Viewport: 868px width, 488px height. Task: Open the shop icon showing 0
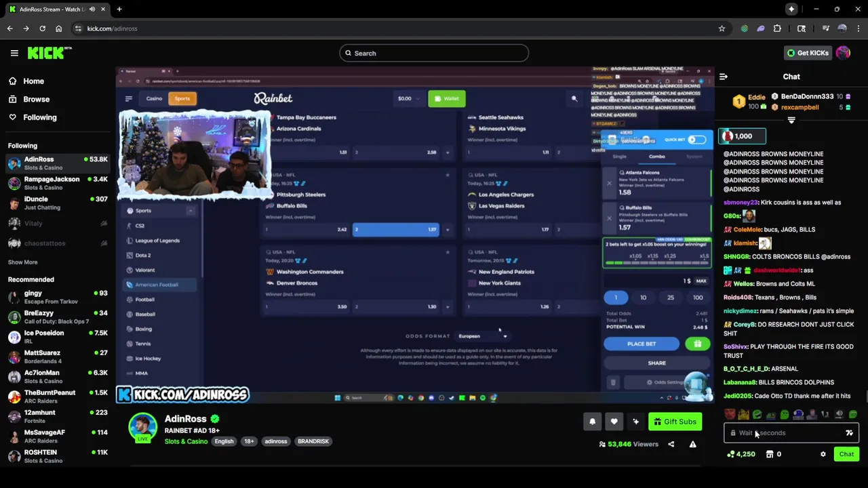pos(774,454)
